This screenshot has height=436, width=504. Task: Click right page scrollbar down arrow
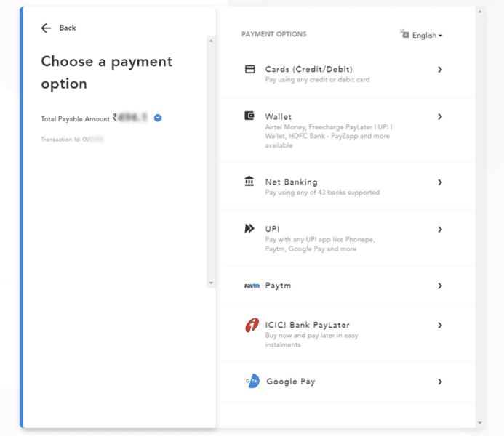[479, 423]
